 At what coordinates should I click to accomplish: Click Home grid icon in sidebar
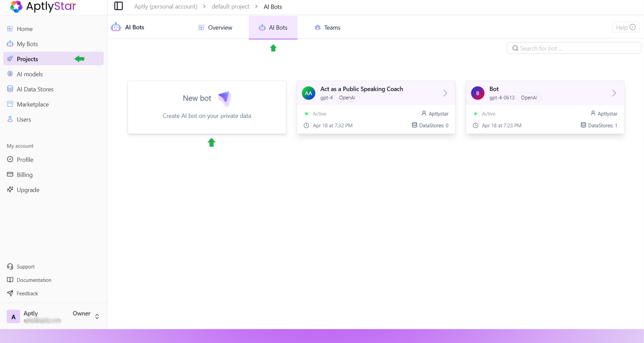[10, 29]
